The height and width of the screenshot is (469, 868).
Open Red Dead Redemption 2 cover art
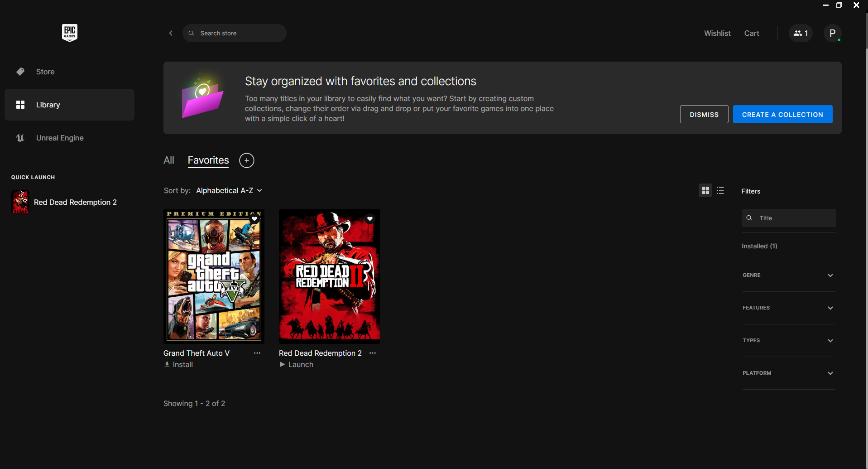(x=329, y=276)
